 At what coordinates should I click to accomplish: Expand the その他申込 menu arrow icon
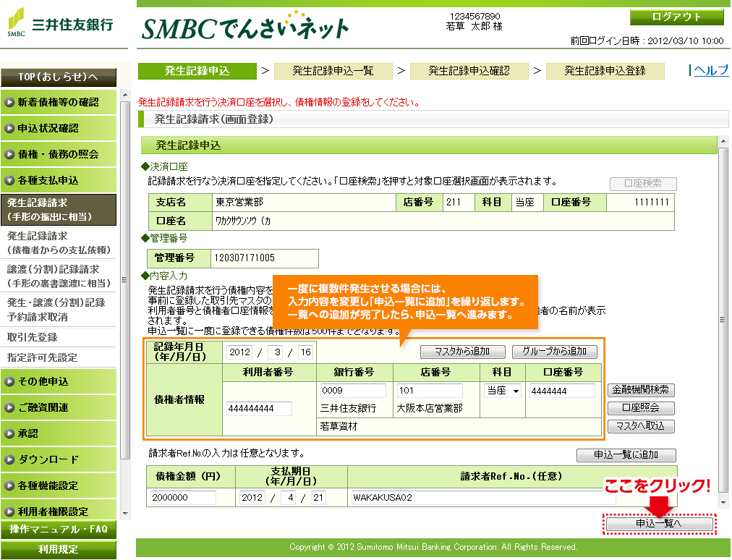(9, 381)
